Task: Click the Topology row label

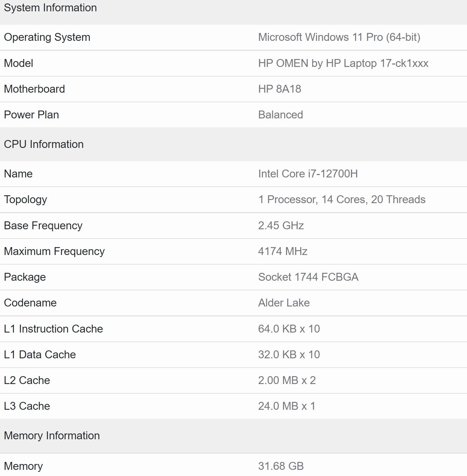Action: pos(25,199)
